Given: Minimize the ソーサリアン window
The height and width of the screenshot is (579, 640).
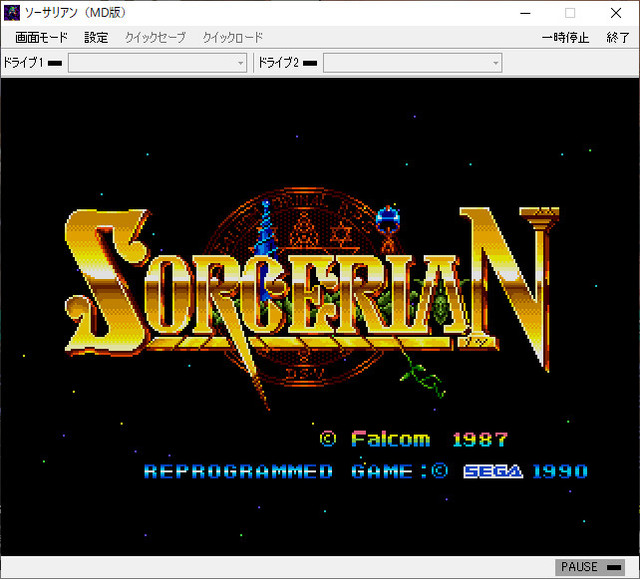Looking at the screenshot, I should pyautogui.click(x=525, y=13).
